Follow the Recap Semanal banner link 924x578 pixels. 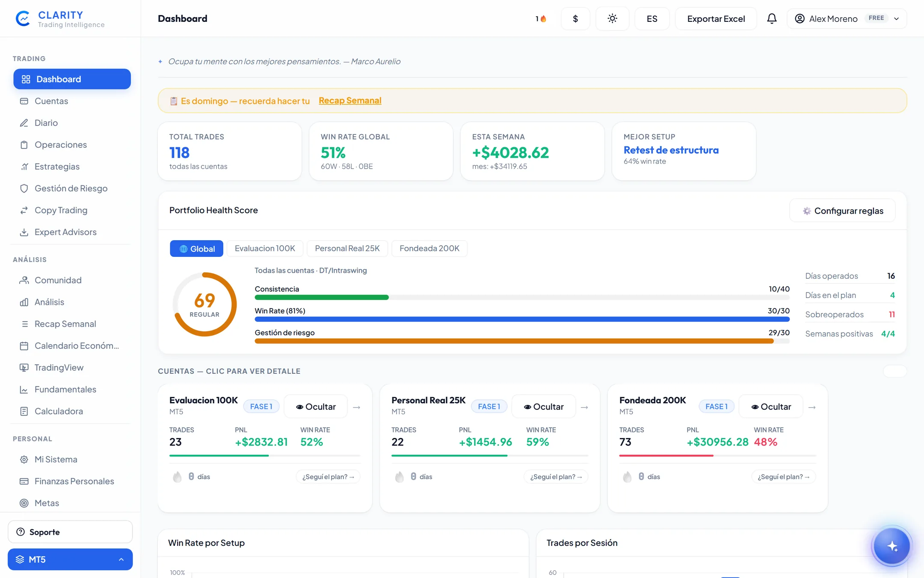tap(350, 101)
